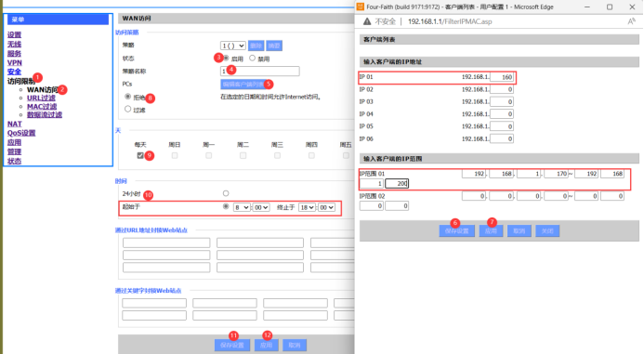Select the WAN访问 submenu item
This screenshot has height=354, width=644.
point(43,89)
